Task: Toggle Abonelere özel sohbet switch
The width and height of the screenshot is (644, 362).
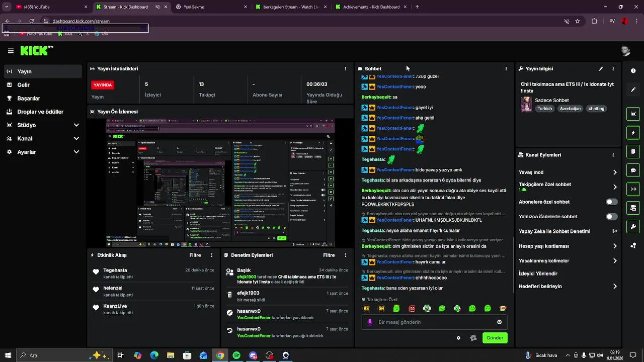Action: tap(611, 202)
